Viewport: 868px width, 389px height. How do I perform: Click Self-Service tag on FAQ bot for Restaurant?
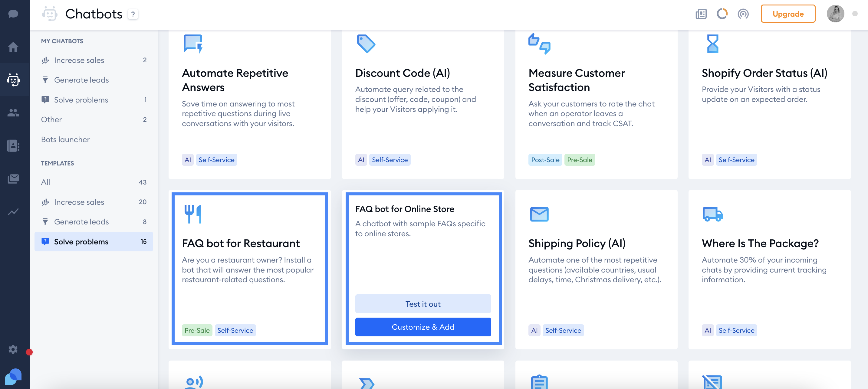click(x=235, y=330)
